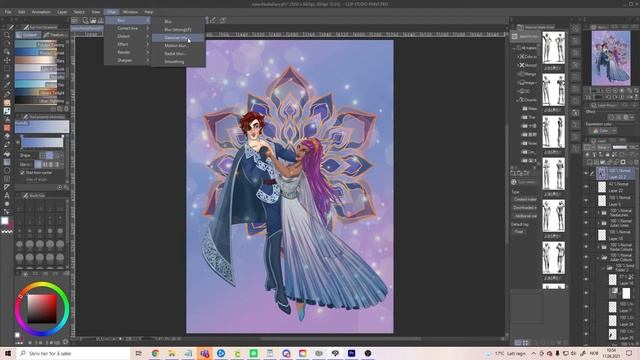Open Adobe Premiere Pro from the taskbar
This screenshot has height=360, width=640.
coord(351,353)
